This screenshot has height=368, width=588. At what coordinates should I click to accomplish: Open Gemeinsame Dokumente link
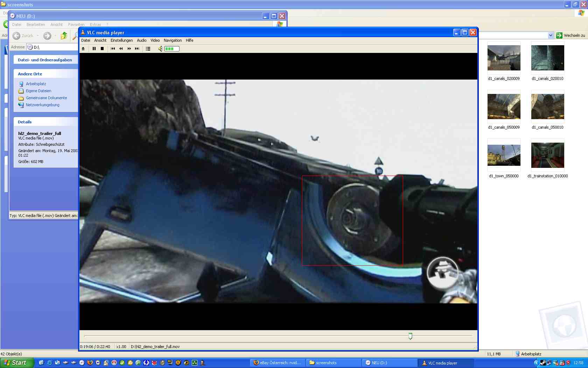click(47, 98)
